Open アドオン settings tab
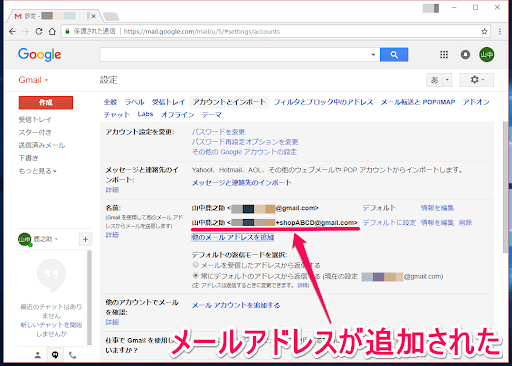 click(x=476, y=102)
